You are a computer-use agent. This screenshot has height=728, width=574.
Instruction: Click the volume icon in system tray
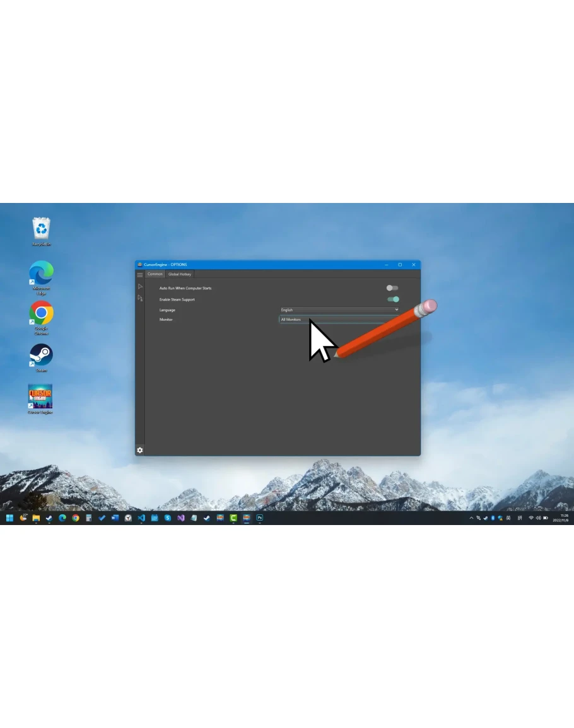coord(538,518)
